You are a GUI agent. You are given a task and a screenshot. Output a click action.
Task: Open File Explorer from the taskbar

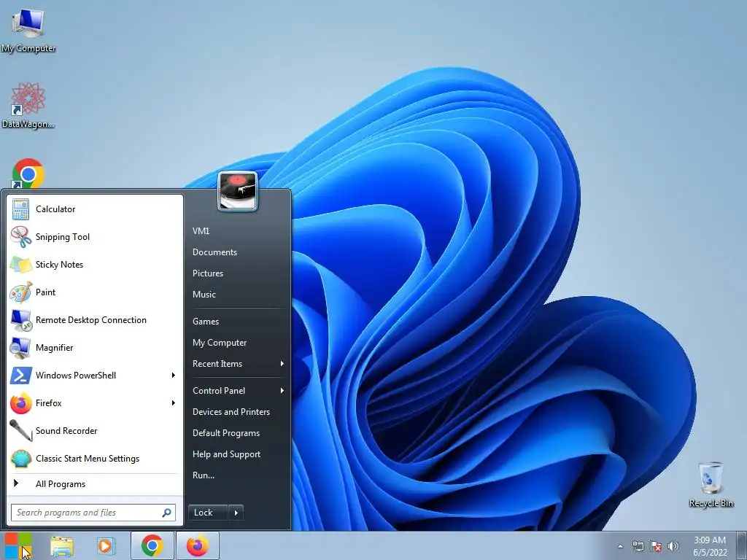(x=62, y=545)
